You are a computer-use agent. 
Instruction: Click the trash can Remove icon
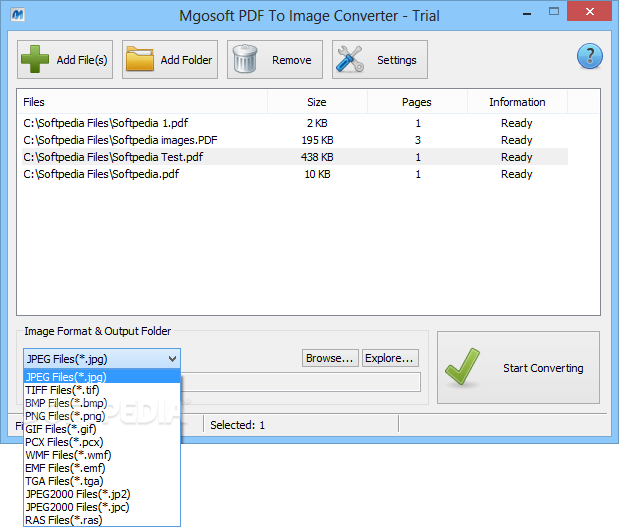click(x=245, y=59)
